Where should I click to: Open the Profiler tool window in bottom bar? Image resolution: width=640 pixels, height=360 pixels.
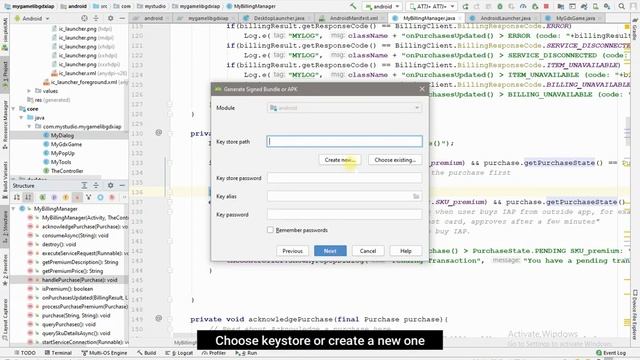[x=214, y=353]
